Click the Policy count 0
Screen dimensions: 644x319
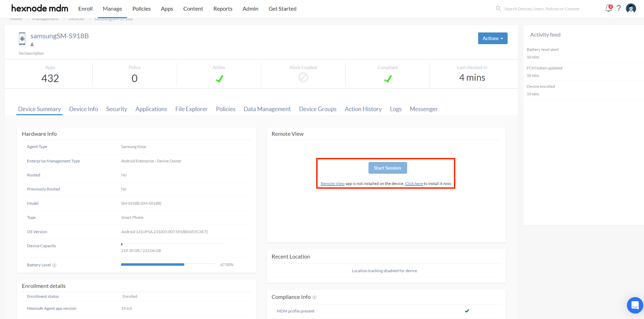pyautogui.click(x=135, y=79)
